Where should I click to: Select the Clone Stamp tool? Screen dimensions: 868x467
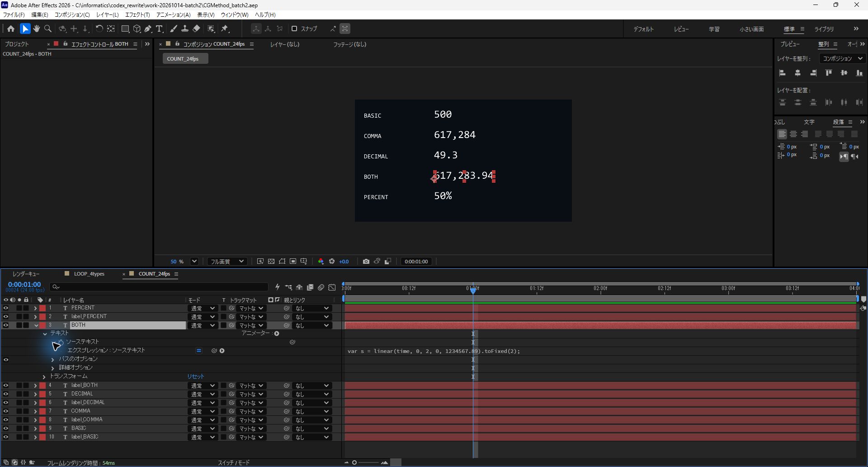pyautogui.click(x=184, y=29)
